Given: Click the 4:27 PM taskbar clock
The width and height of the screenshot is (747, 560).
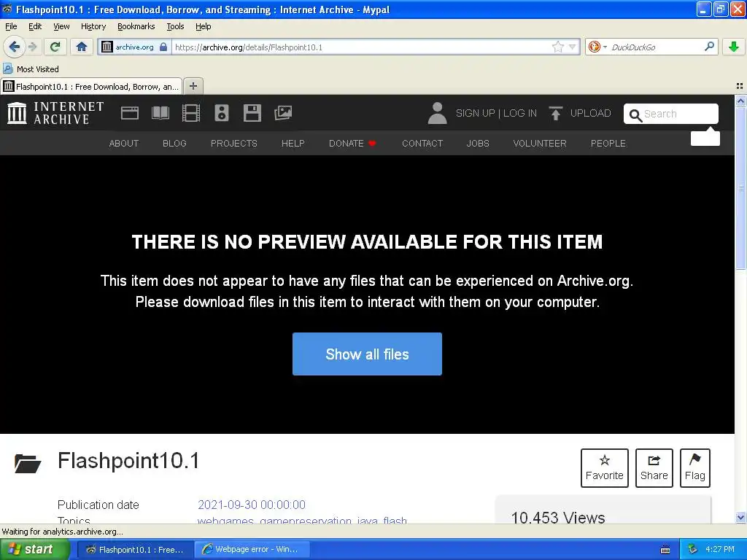Looking at the screenshot, I should (x=720, y=549).
